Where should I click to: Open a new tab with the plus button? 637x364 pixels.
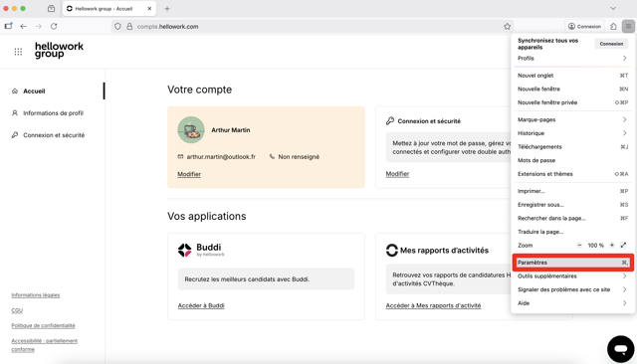[167, 9]
